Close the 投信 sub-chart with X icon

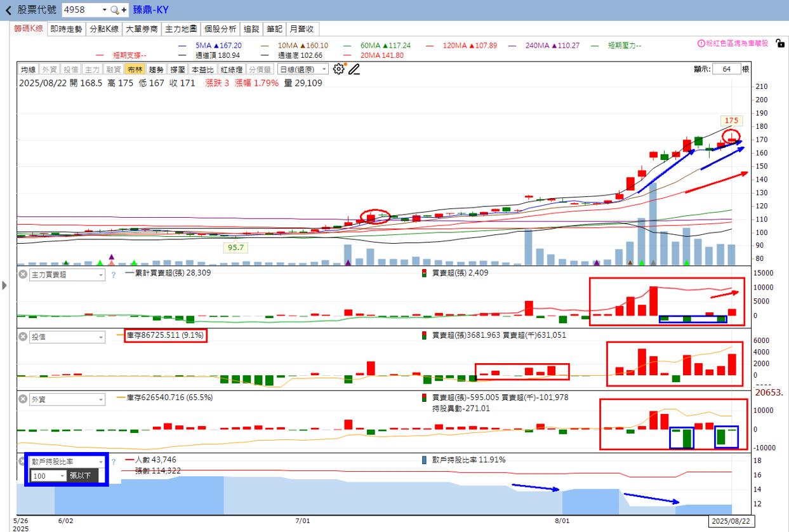point(23,337)
